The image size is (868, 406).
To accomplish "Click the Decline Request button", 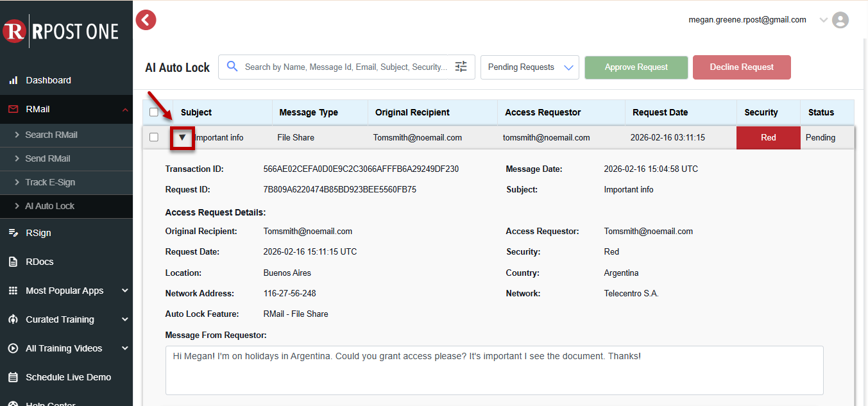I will pyautogui.click(x=741, y=67).
